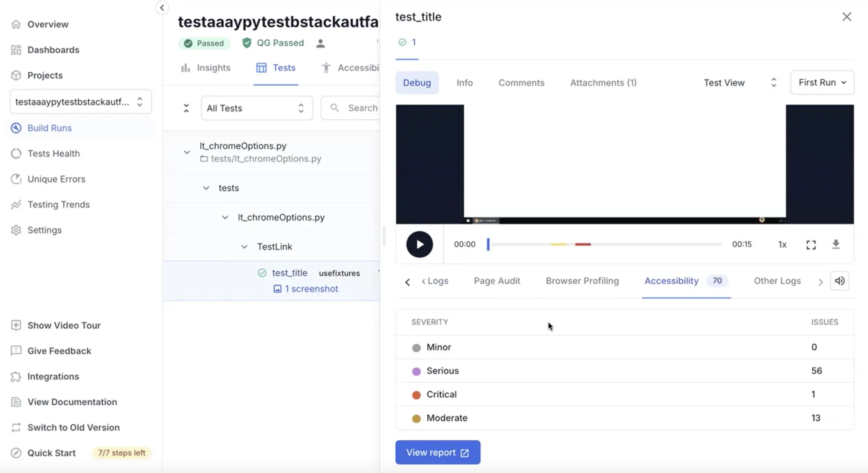Open the Integrations panel

(53, 376)
